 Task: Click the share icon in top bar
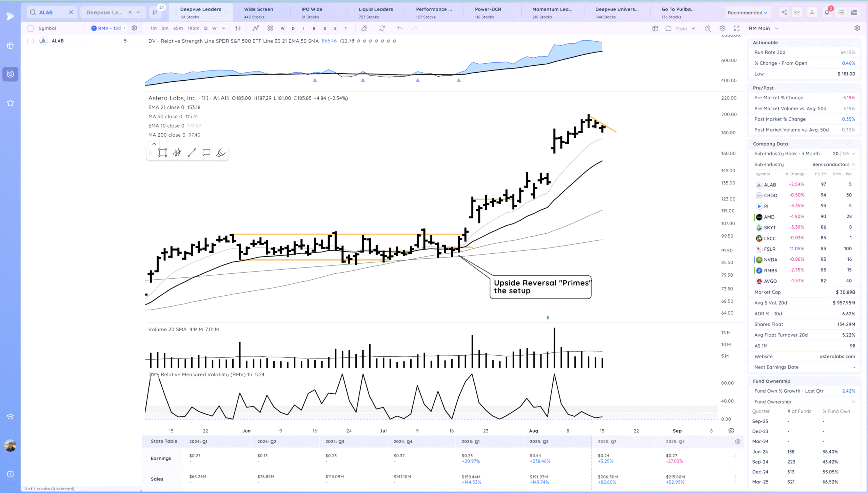click(784, 13)
